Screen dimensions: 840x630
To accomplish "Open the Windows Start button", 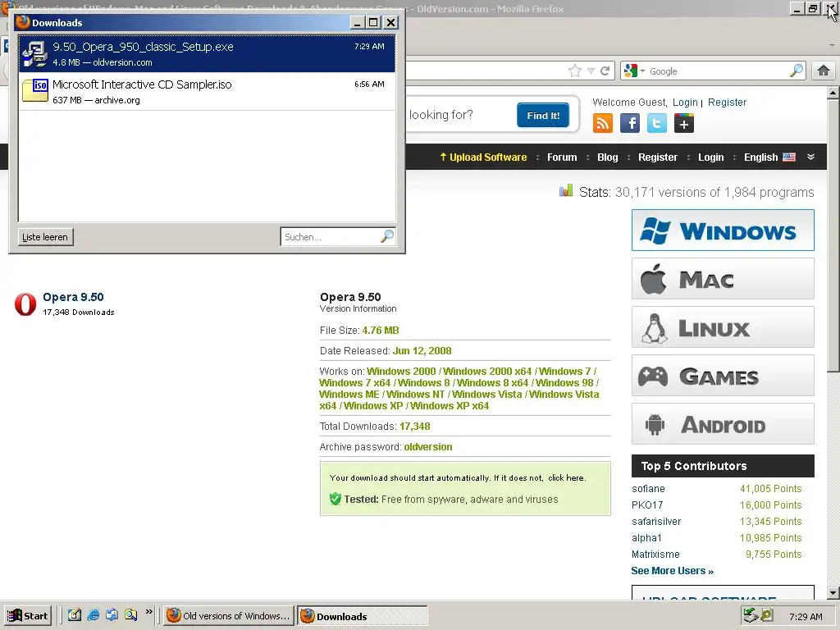I will tap(27, 615).
